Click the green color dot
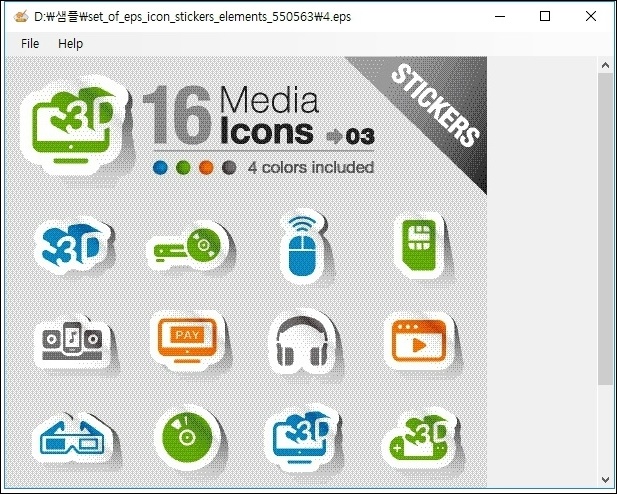Screen dimensions: 617x494 183,167
